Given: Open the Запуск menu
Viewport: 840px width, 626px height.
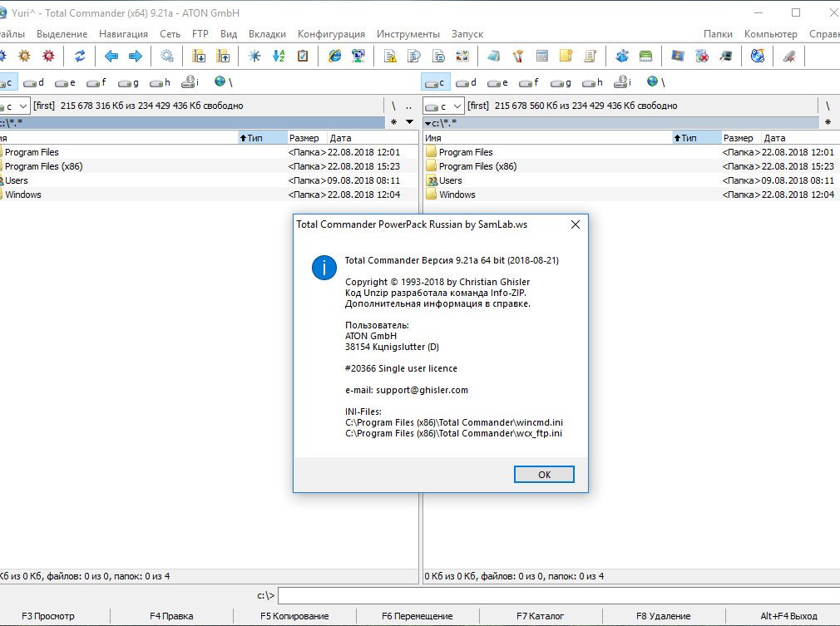Looking at the screenshot, I should pos(467,34).
